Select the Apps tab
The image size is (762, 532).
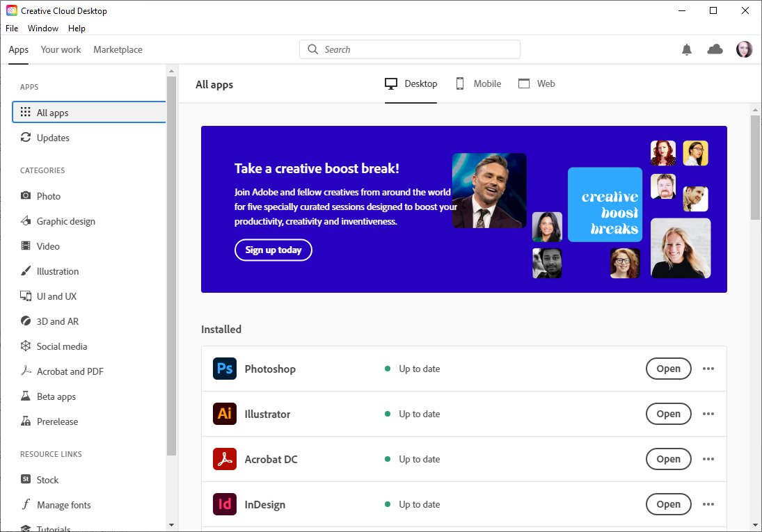click(x=19, y=49)
